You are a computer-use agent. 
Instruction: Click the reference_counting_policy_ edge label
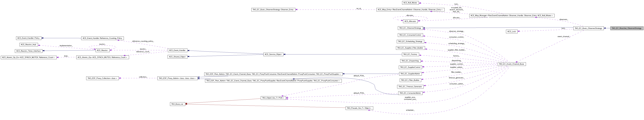point(143,41)
